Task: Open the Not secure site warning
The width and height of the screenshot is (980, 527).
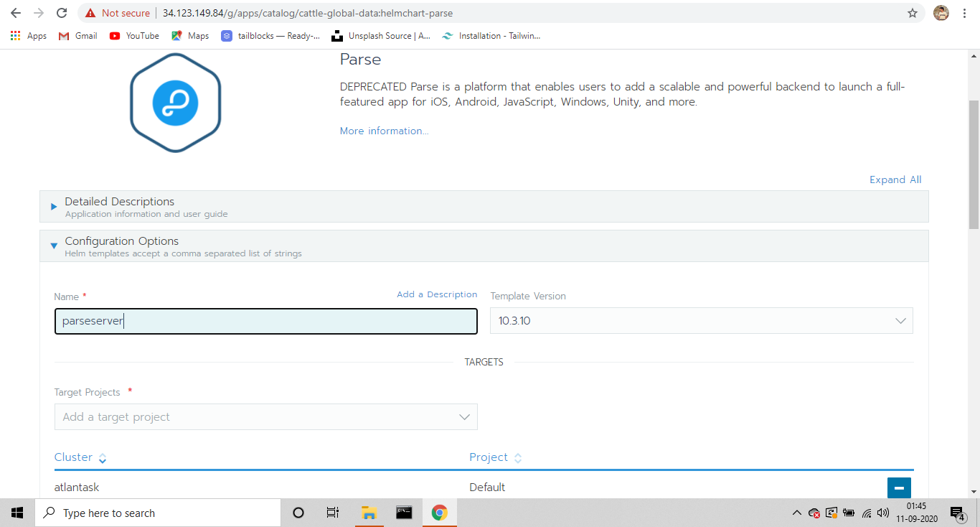Action: (118, 13)
